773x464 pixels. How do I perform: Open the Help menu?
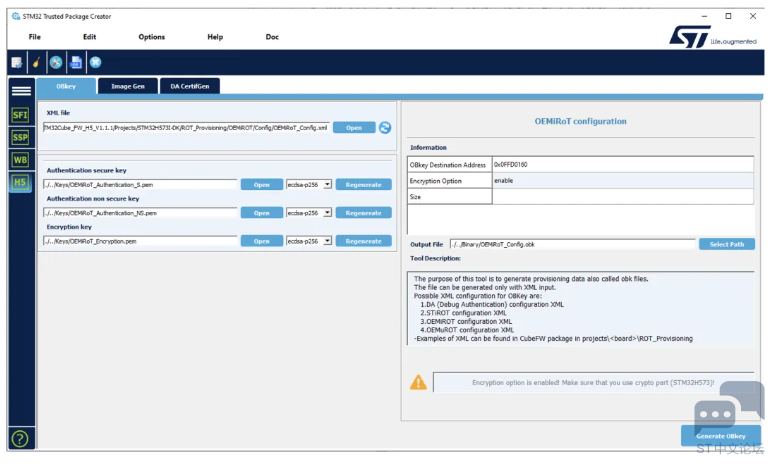pos(215,37)
